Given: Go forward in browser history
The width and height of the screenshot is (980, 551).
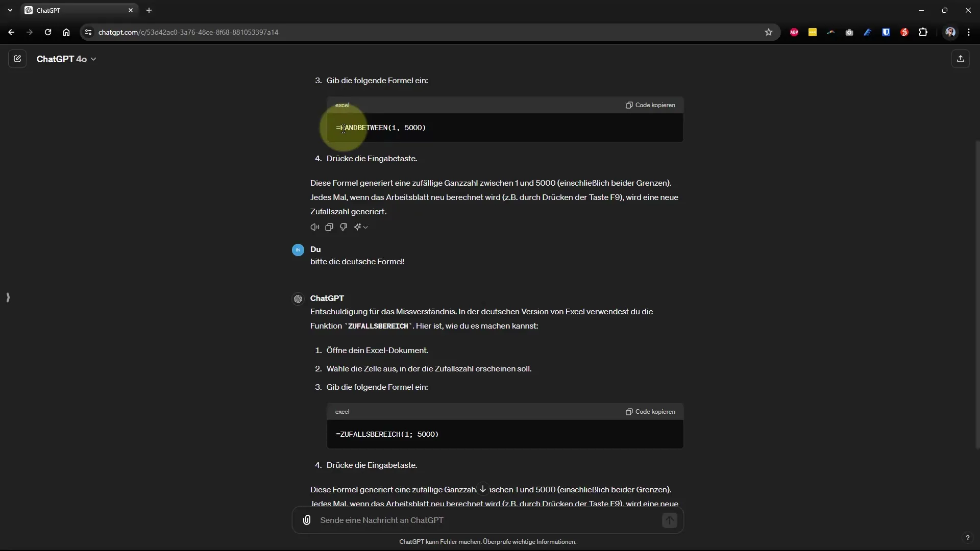Looking at the screenshot, I should coord(30,32).
